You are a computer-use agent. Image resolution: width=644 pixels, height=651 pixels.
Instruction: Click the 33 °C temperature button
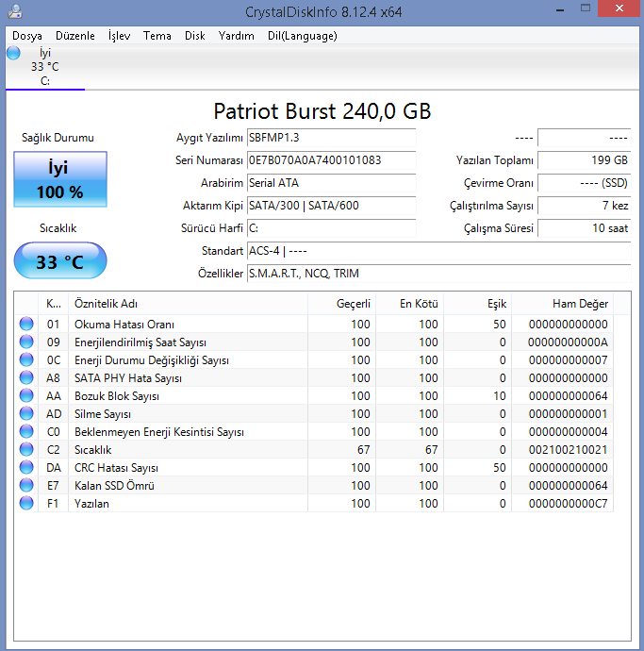pos(60,260)
